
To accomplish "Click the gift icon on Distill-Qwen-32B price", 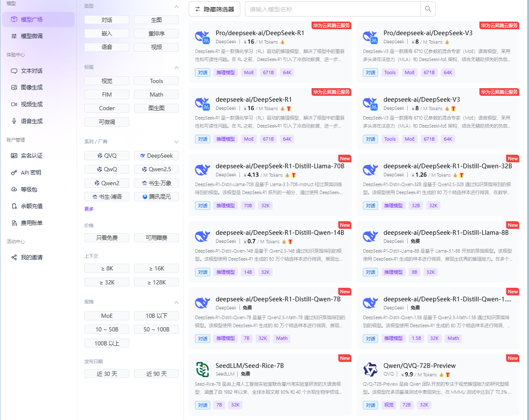I will tap(462, 175).
